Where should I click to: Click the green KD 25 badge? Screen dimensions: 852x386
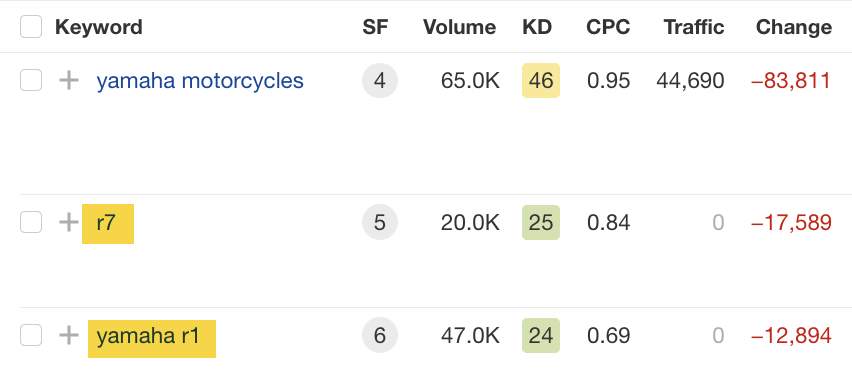(x=541, y=222)
